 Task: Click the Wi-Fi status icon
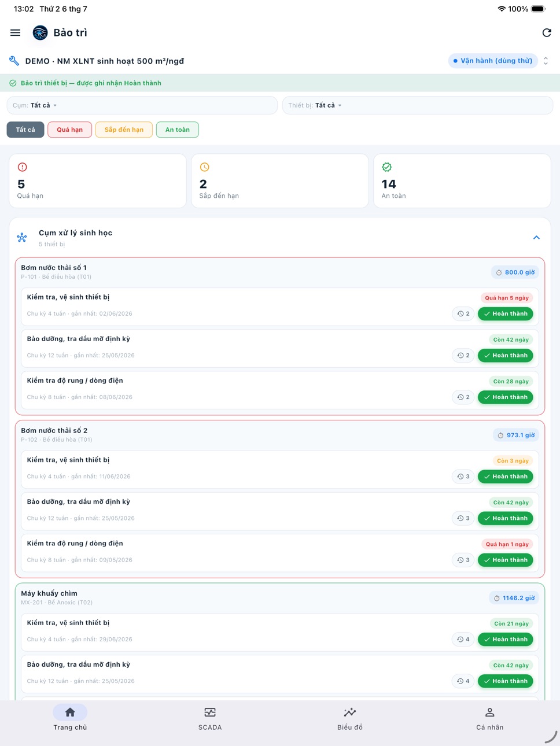pos(502,9)
